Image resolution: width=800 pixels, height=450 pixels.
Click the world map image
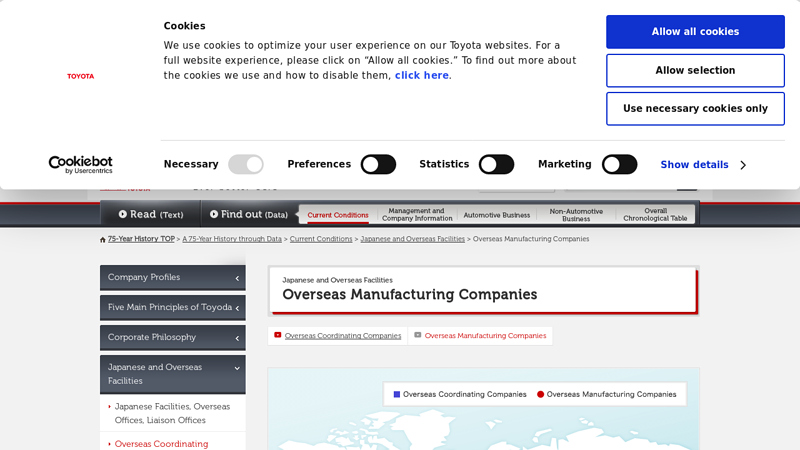coord(483,409)
